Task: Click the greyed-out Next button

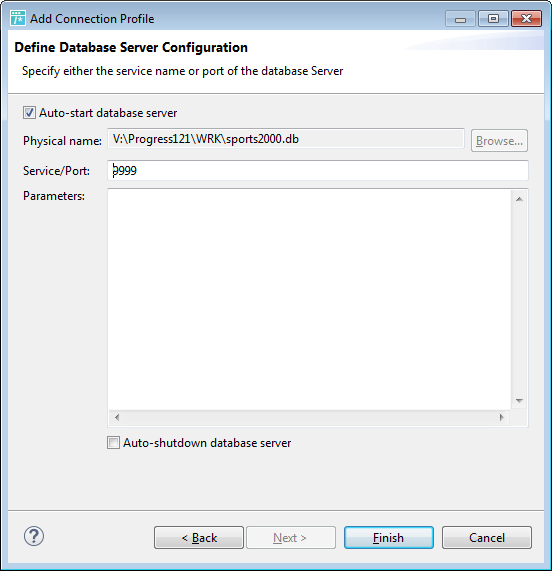Action: [291, 537]
